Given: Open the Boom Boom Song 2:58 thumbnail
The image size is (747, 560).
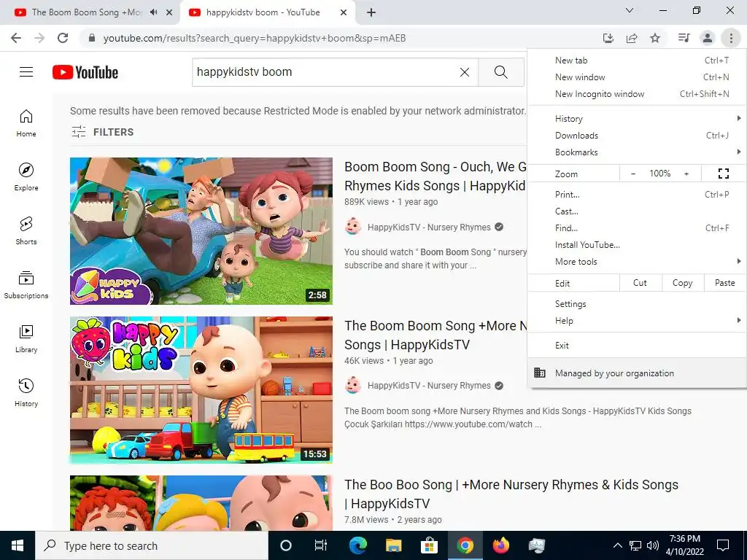Looking at the screenshot, I should (x=201, y=231).
